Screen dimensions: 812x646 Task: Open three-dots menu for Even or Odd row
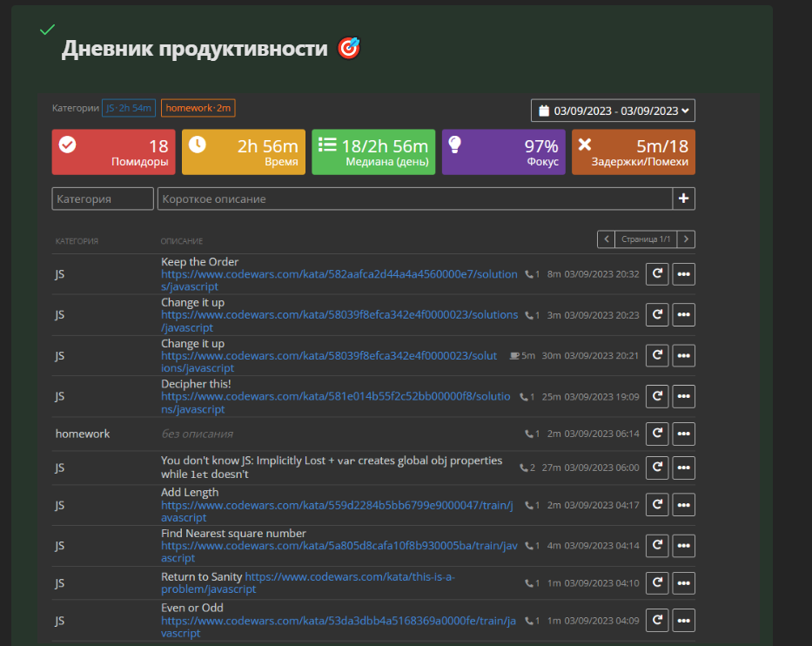684,621
